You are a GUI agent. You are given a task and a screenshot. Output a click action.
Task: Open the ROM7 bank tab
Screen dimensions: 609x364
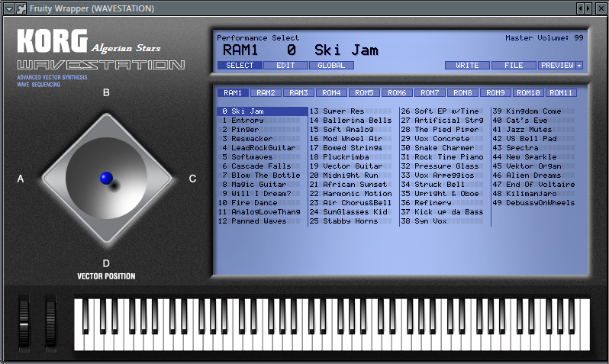click(x=430, y=93)
